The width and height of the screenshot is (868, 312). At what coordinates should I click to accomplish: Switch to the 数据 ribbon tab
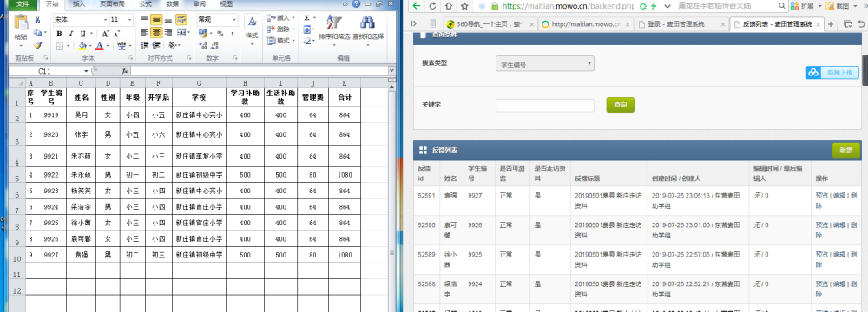click(x=172, y=3)
